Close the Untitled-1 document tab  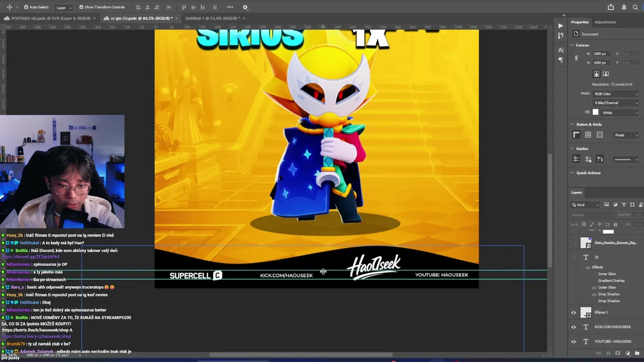(244, 18)
